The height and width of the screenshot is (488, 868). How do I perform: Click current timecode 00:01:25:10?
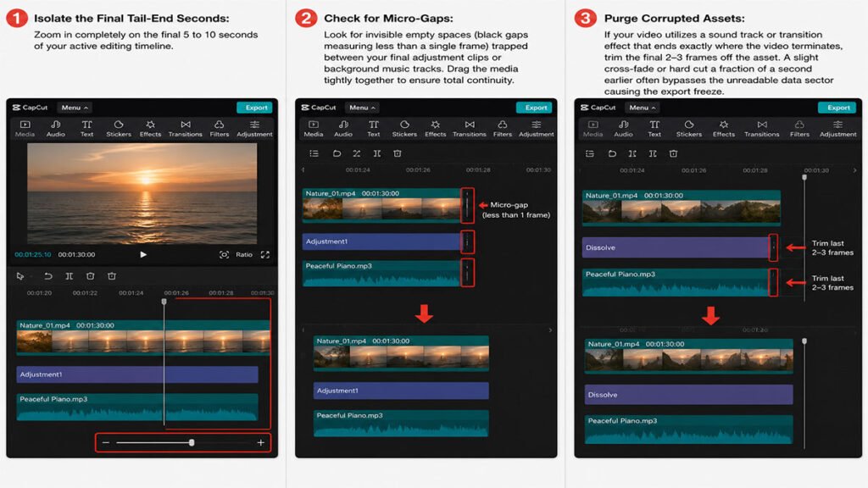33,254
